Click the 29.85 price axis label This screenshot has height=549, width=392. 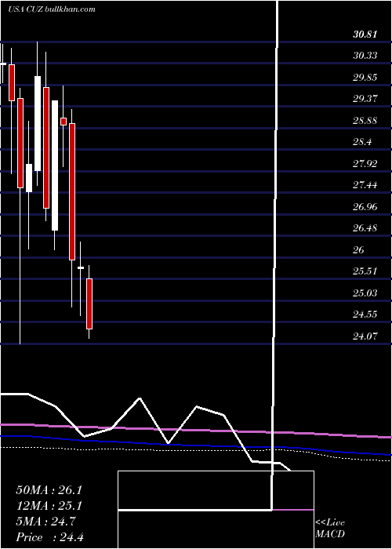[x=365, y=77]
